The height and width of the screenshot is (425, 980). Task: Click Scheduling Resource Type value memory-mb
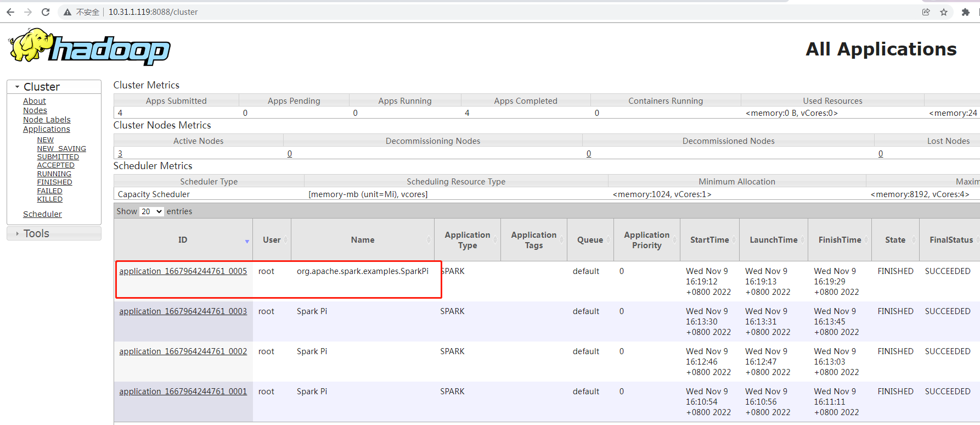[368, 194]
